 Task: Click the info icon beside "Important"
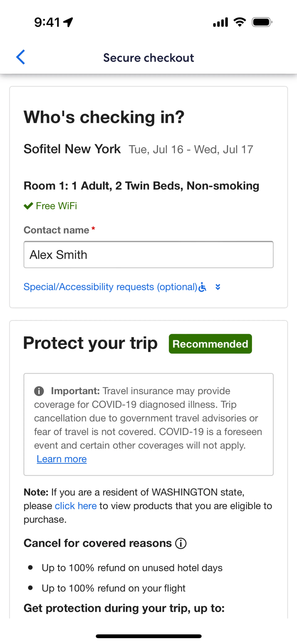pyautogui.click(x=39, y=391)
